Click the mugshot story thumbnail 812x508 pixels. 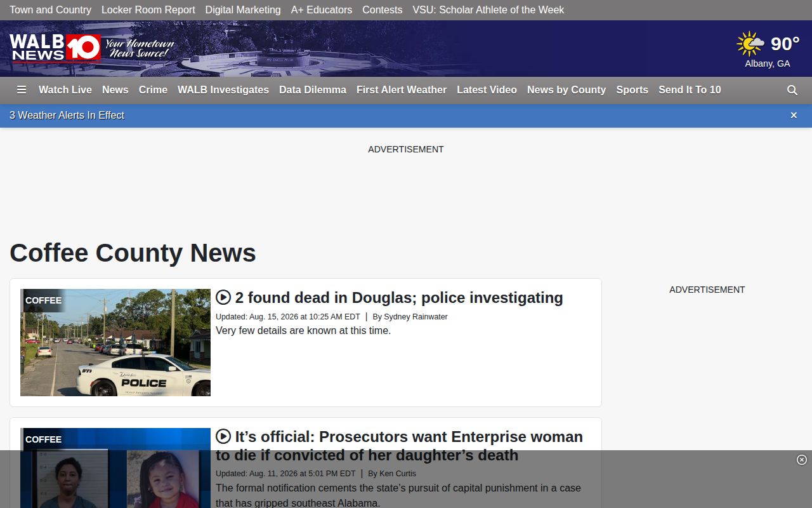(115, 468)
